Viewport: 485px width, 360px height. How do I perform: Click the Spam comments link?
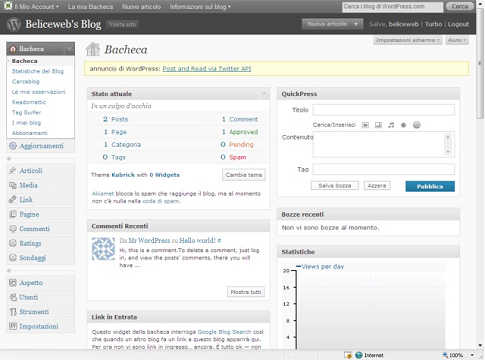point(238,157)
